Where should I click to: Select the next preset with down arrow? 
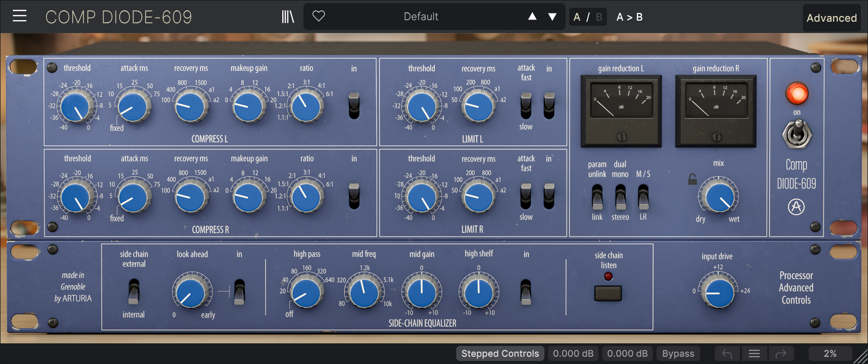coord(552,17)
